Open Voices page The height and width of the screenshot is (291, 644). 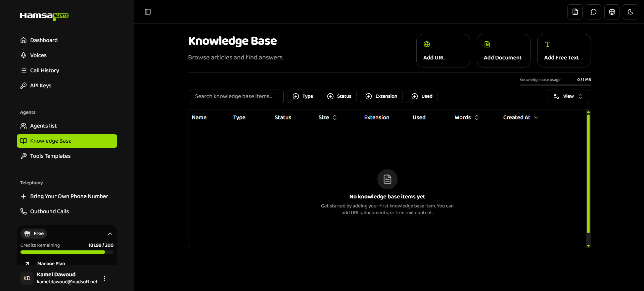pyautogui.click(x=67, y=55)
